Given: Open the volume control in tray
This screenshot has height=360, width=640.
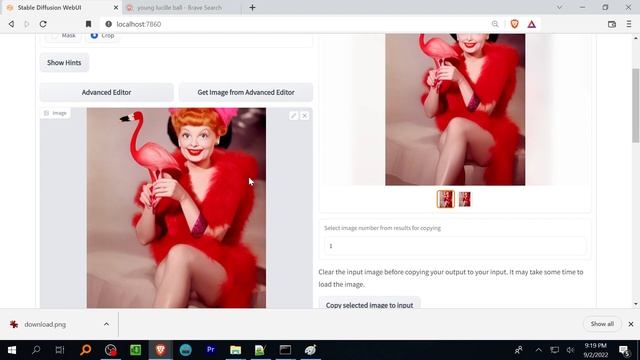Looking at the screenshot, I should pyautogui.click(x=570, y=350).
